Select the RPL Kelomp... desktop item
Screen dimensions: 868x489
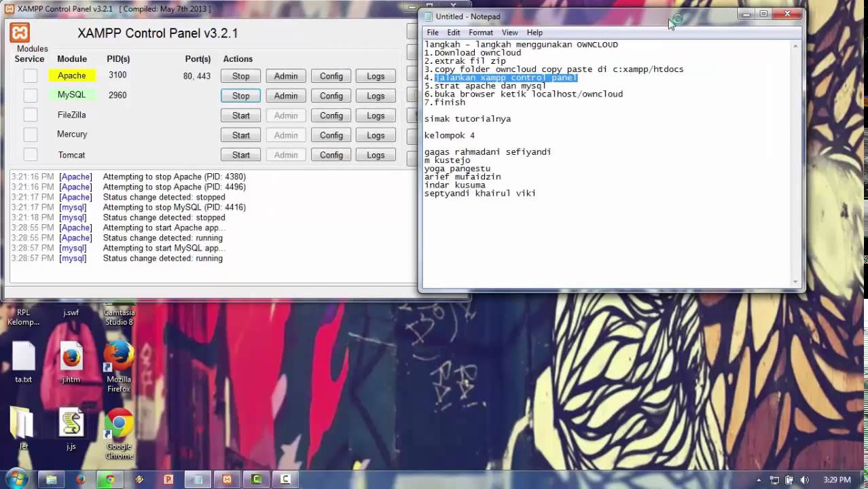(24, 317)
